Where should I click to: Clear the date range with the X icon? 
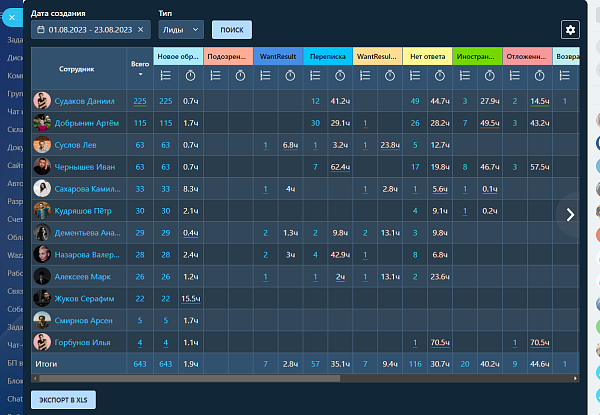tap(142, 30)
